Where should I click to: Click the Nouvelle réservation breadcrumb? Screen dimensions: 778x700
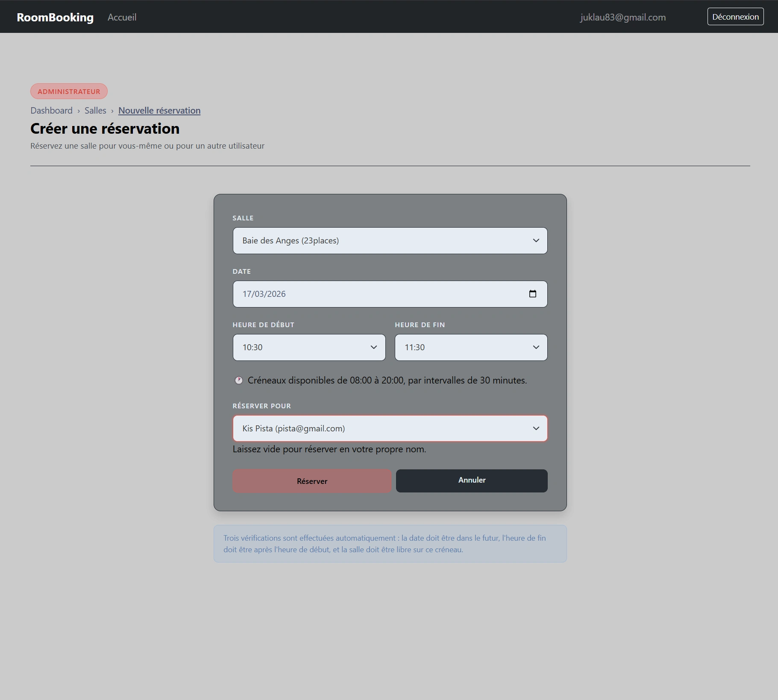[159, 111]
